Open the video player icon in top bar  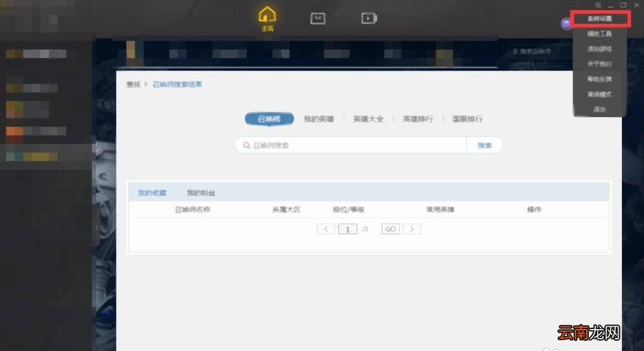369,19
